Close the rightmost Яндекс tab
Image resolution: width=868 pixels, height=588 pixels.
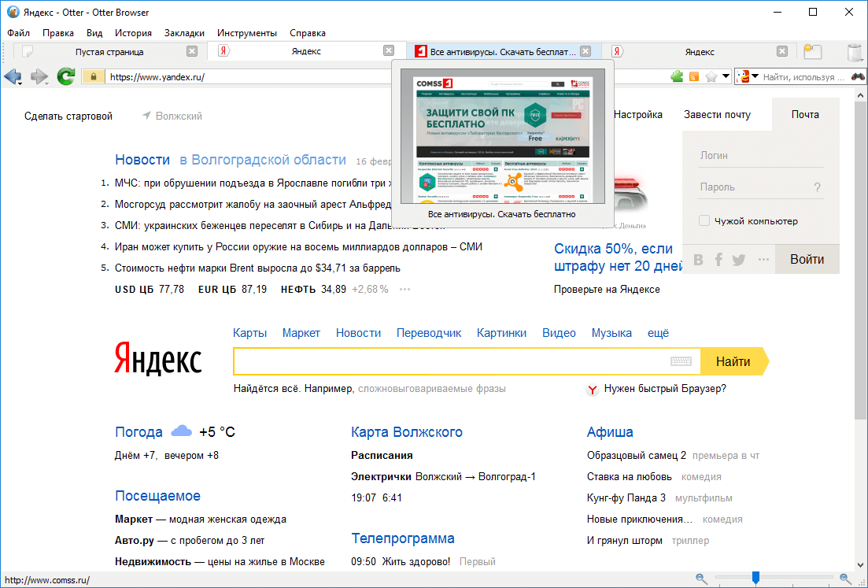[x=781, y=51]
